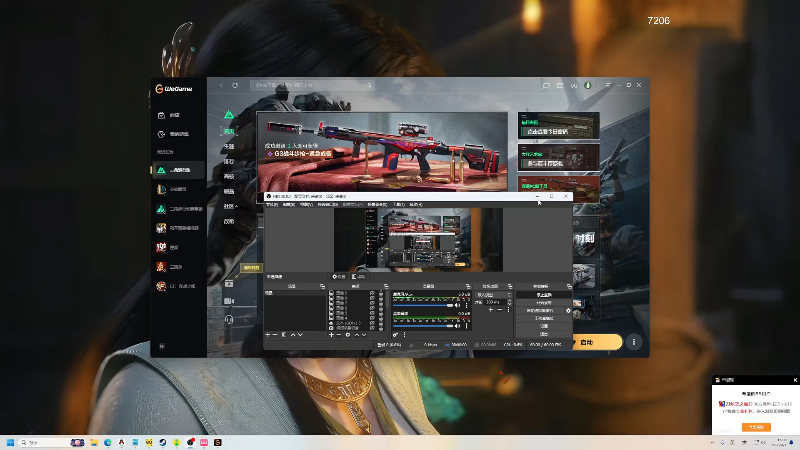
Task: Open Desktop Audio channel three-dot options menu
Action: 466,326
